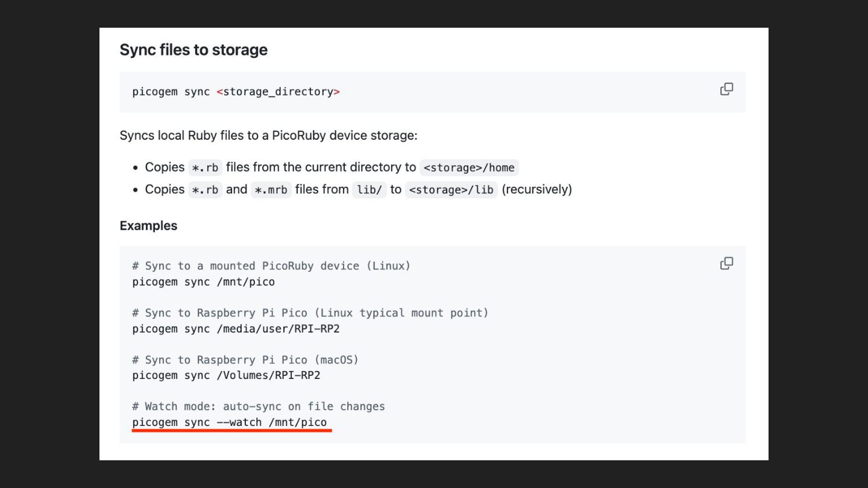Click the <storage_directory> placeholder in the command

pyautogui.click(x=278, y=92)
